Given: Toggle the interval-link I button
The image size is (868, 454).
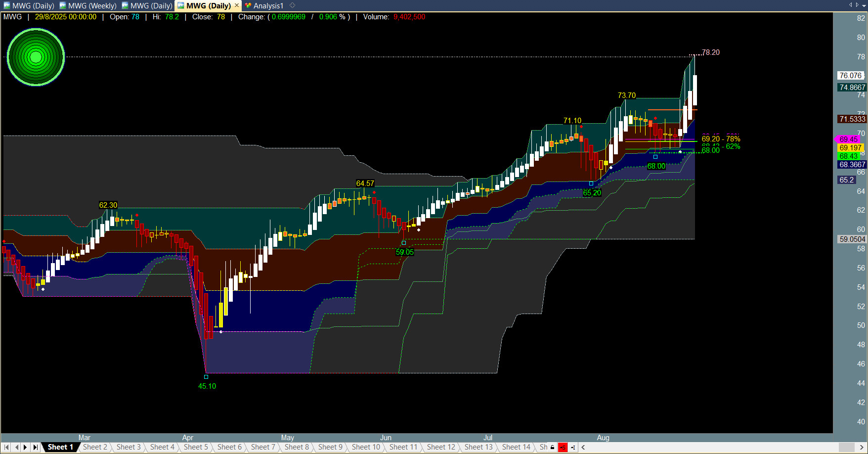Looking at the screenshot, I should click(x=573, y=447).
